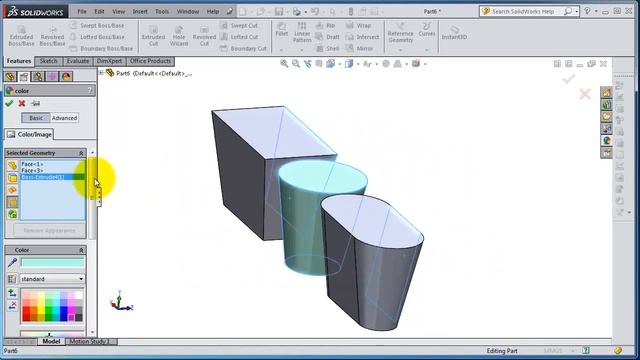Image resolution: width=640 pixels, height=360 pixels.
Task: Click the Boundary Cut button
Action: pos(243,48)
